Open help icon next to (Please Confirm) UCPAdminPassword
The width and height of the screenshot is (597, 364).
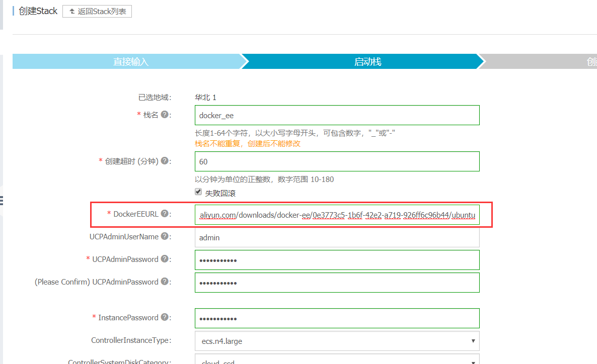pos(165,282)
